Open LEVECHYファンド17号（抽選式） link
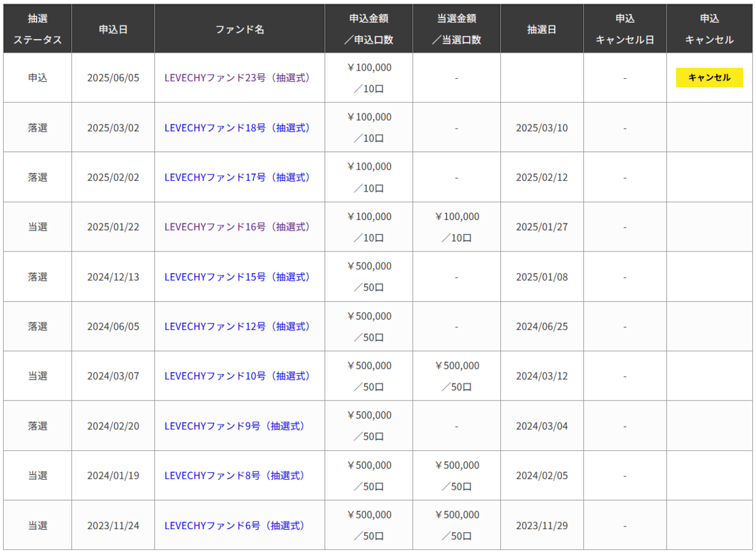The height and width of the screenshot is (553, 756). [x=238, y=177]
